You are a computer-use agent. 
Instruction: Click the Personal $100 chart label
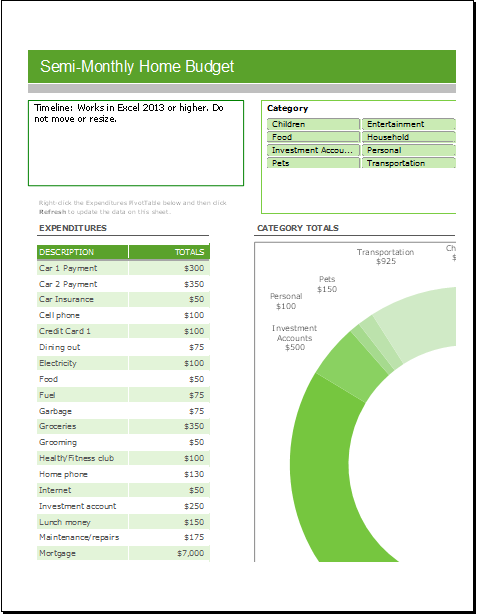pyautogui.click(x=286, y=301)
